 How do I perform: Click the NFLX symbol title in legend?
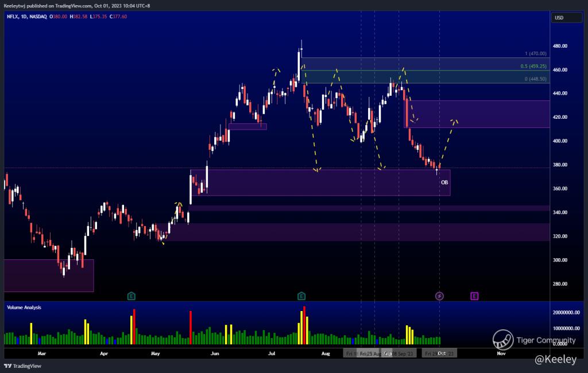[13, 17]
